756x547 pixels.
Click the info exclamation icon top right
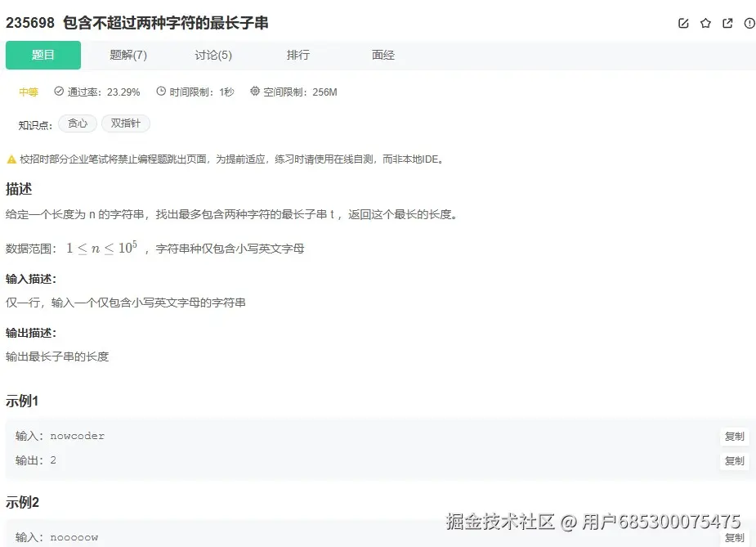click(x=749, y=24)
